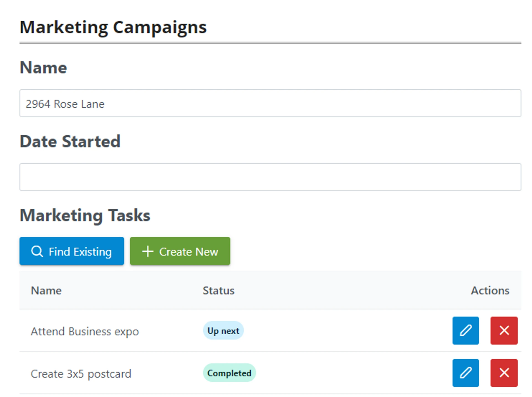Click magnifier icon in Find Existing button
The width and height of the screenshot is (532, 397).
(x=37, y=251)
